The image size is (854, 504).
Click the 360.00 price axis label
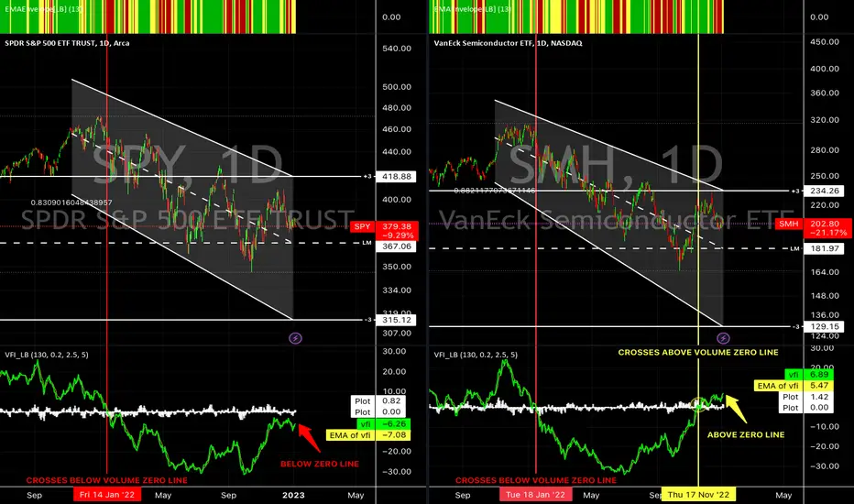pyautogui.click(x=825, y=93)
